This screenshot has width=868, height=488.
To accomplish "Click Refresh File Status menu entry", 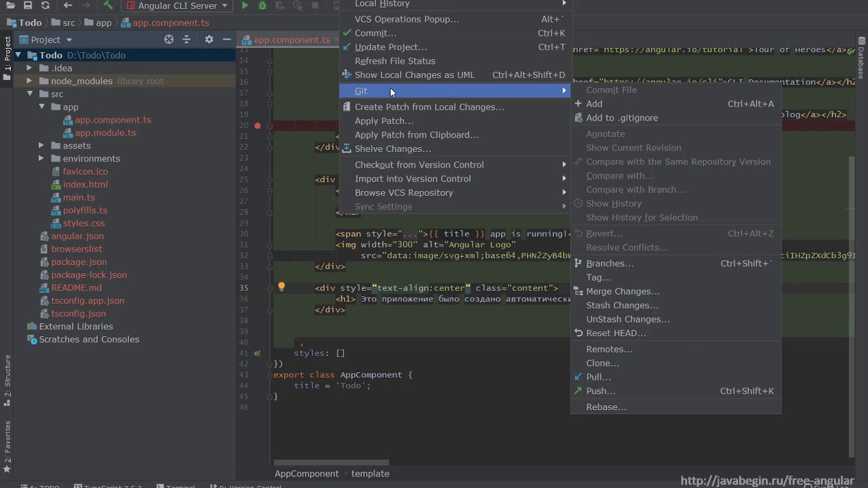I will pos(455,61).
